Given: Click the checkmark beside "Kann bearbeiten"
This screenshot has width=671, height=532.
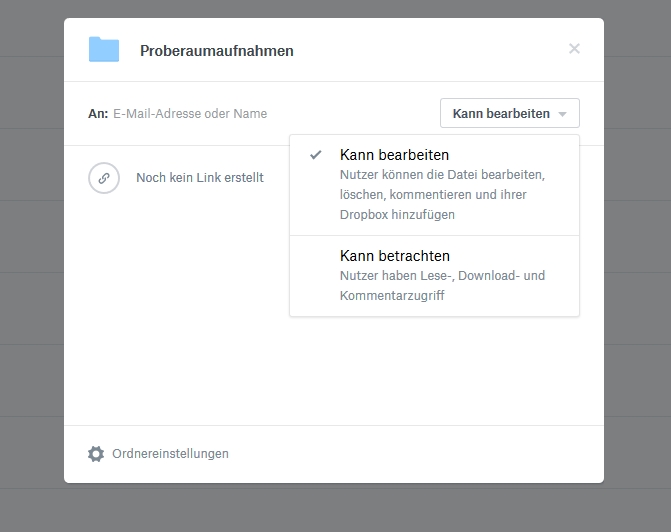Looking at the screenshot, I should pyautogui.click(x=316, y=155).
